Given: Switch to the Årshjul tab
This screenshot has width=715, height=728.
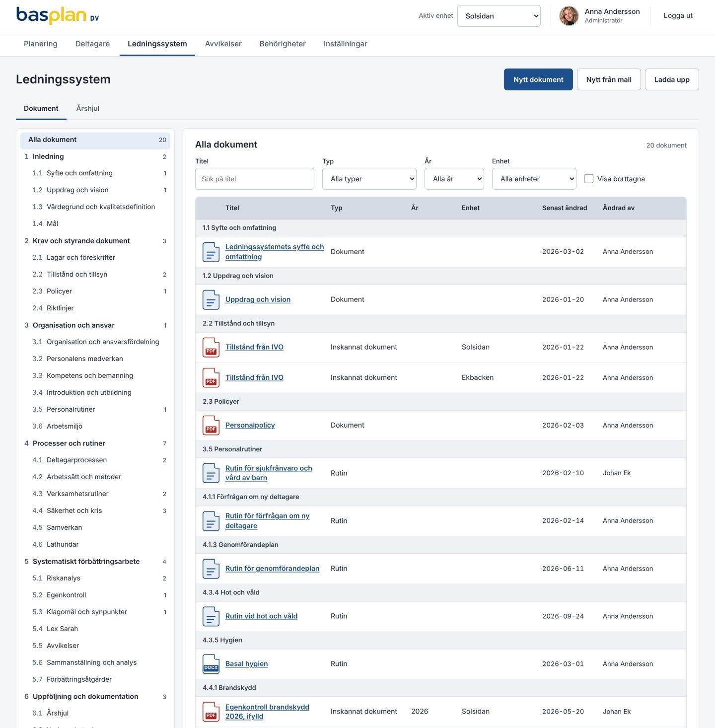Looking at the screenshot, I should pyautogui.click(x=88, y=108).
